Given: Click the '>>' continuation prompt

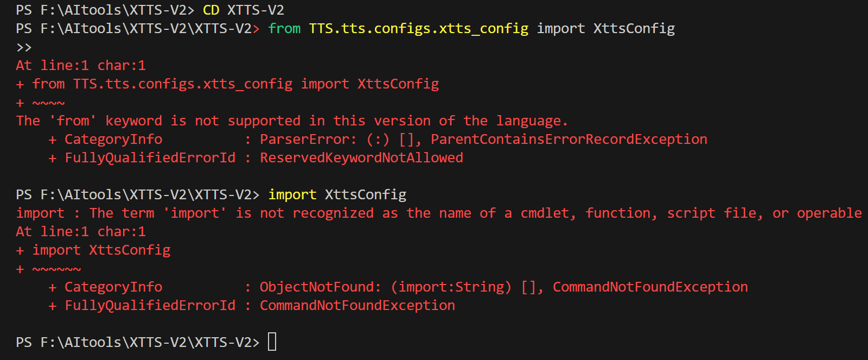Looking at the screenshot, I should click(24, 47).
